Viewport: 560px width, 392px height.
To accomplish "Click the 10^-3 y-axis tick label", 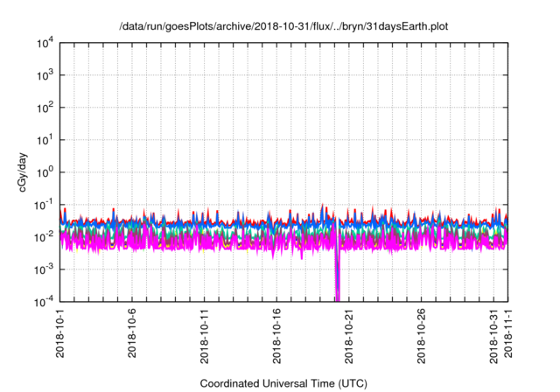I will pyautogui.click(x=45, y=269).
